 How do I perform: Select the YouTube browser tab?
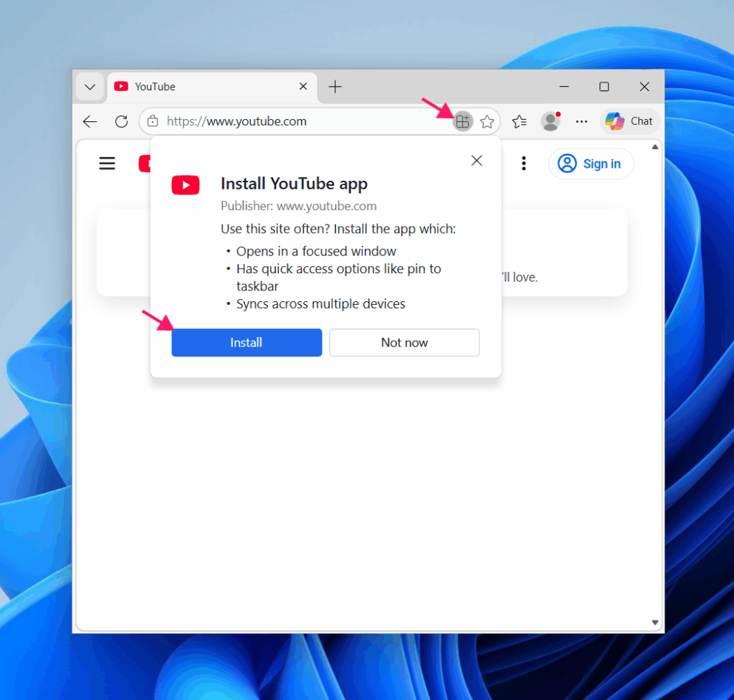coord(212,87)
